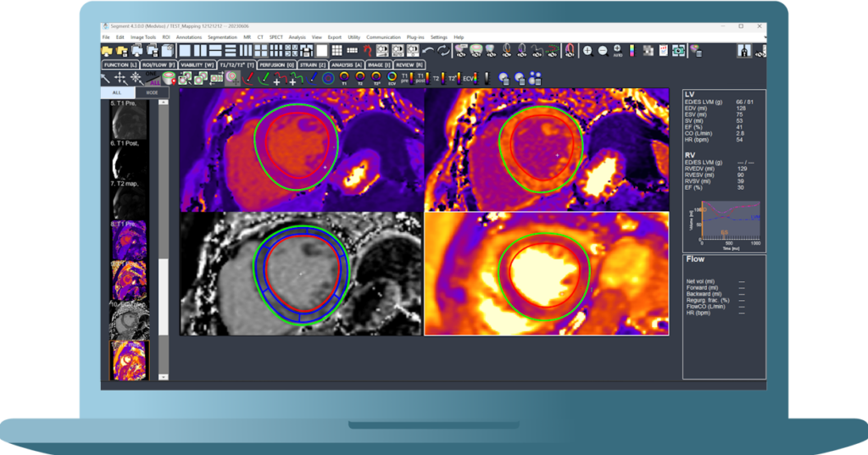This screenshot has width=868, height=455.
Task: Apply the T1 pre colormap
Action: 408,78
